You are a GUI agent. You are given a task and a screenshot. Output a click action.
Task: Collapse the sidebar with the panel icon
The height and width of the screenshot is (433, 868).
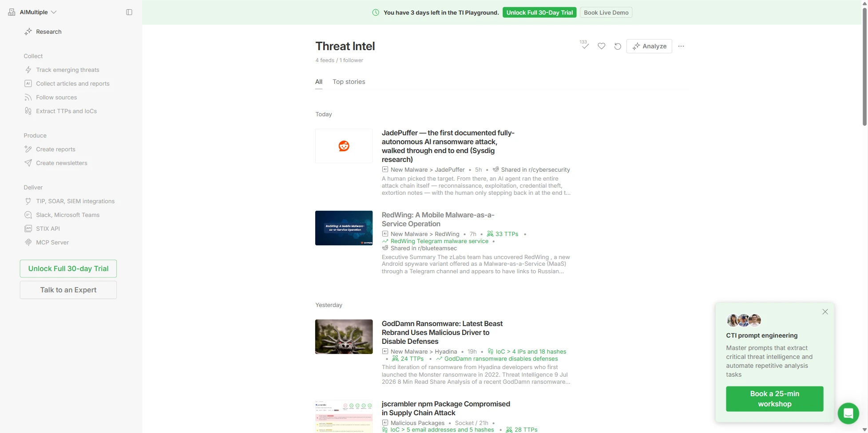pos(129,12)
